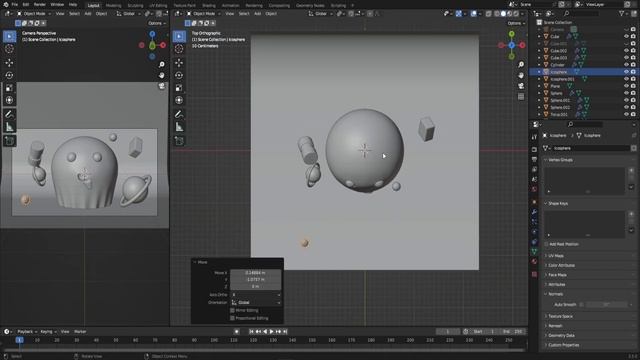The height and width of the screenshot is (360, 640).
Task: Click the timeline current frame marker 1
Action: pyautogui.click(x=19, y=340)
